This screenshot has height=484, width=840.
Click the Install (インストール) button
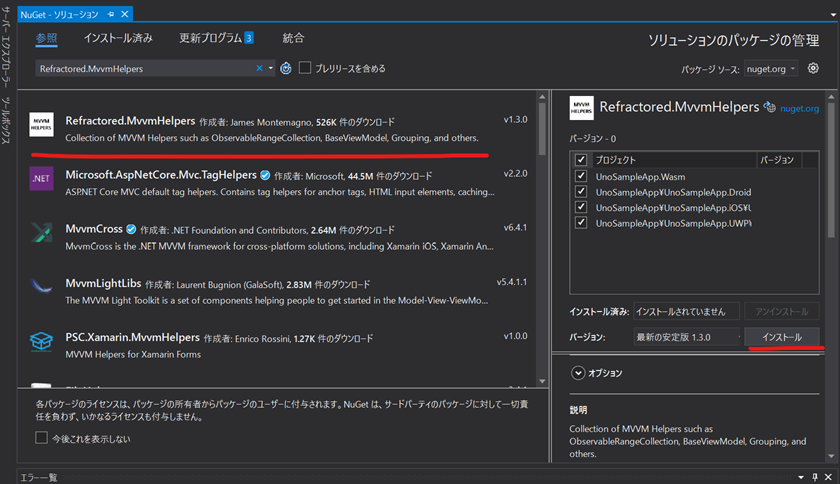[782, 337]
